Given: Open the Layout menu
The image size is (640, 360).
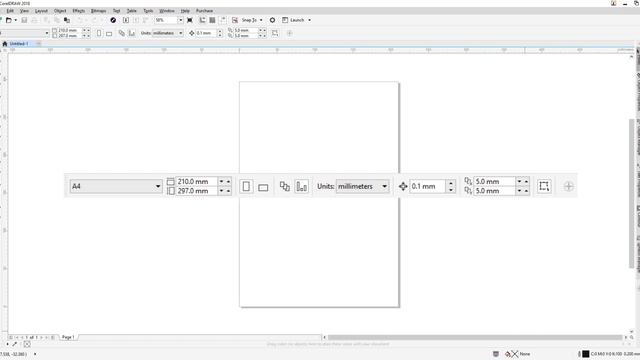Looking at the screenshot, I should pos(41,11).
